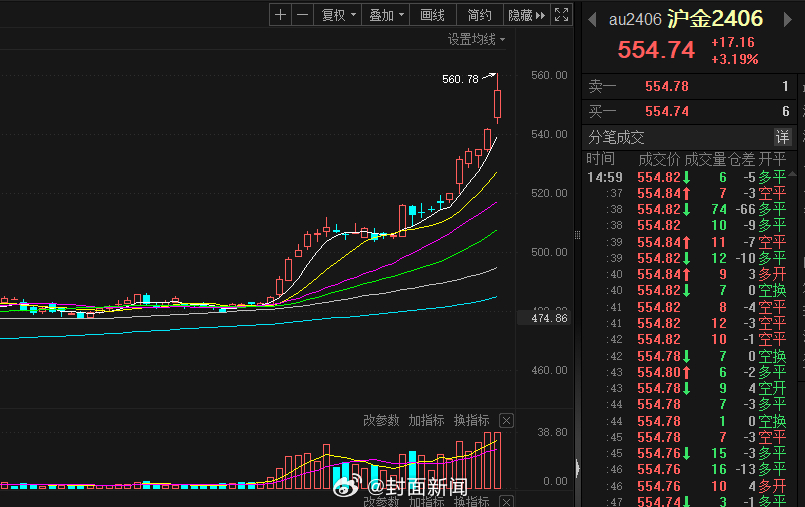Zoom out the chart with minus button
The width and height of the screenshot is (805, 507).
(x=303, y=15)
